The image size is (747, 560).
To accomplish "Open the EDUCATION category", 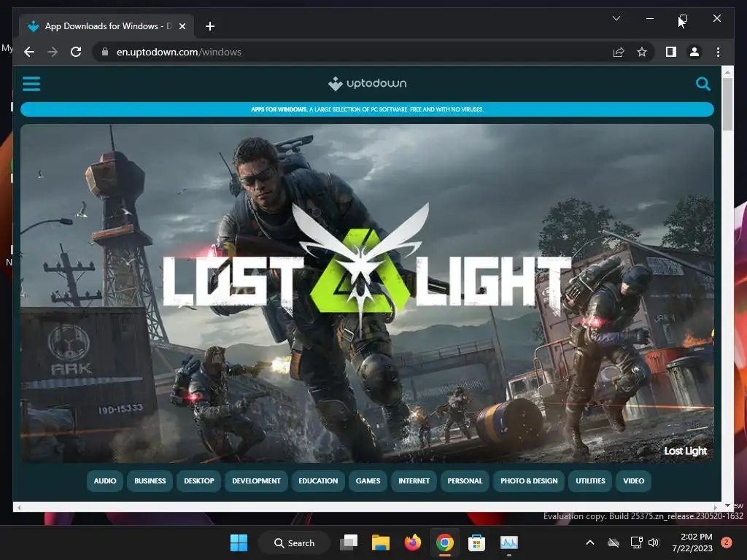I will point(318,481).
